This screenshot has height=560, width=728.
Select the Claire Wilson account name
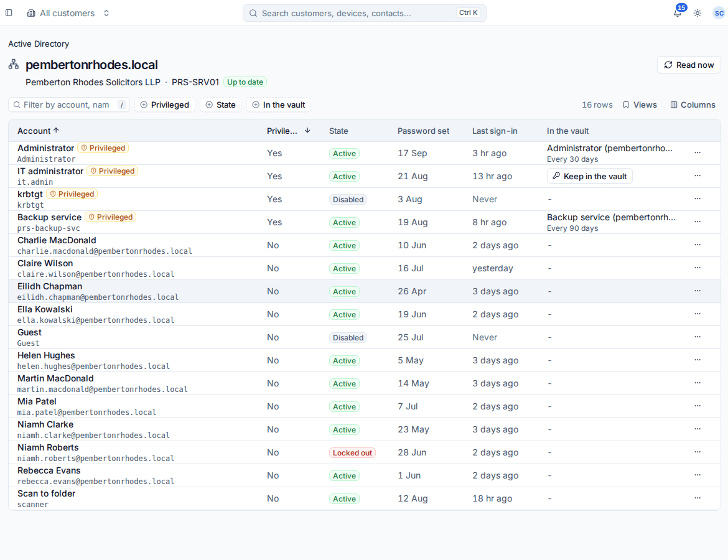(x=45, y=263)
